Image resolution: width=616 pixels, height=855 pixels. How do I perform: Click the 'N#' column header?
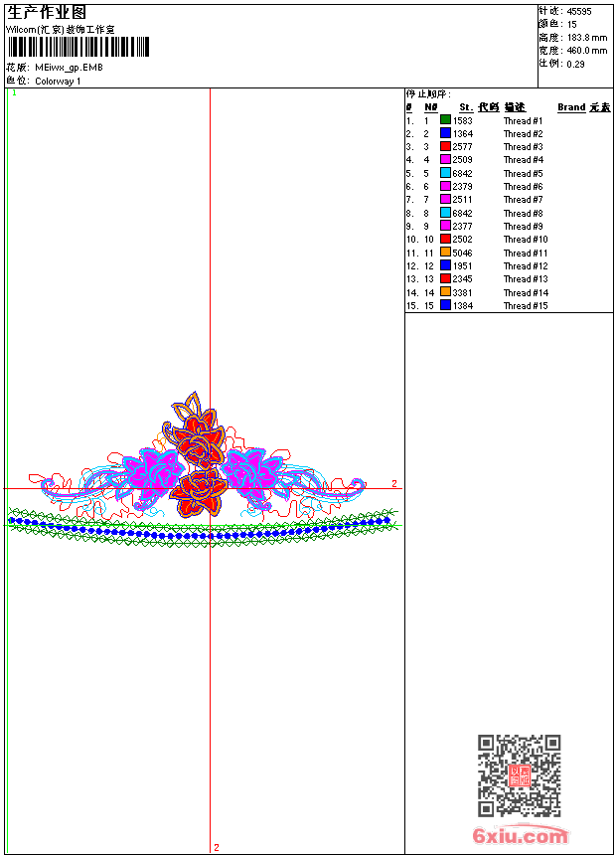[x=430, y=107]
